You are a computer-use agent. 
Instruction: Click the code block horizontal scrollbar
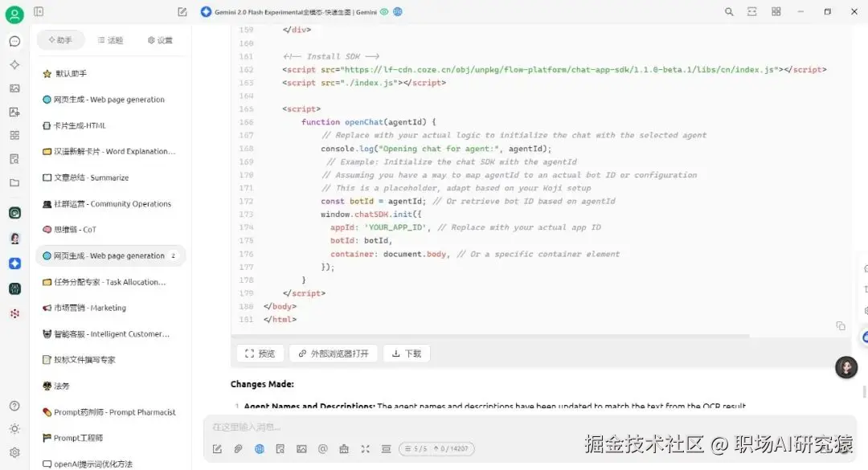[490, 336]
